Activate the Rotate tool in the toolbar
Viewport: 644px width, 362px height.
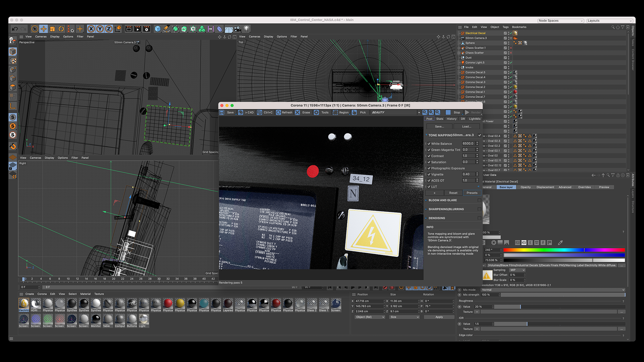61,29
